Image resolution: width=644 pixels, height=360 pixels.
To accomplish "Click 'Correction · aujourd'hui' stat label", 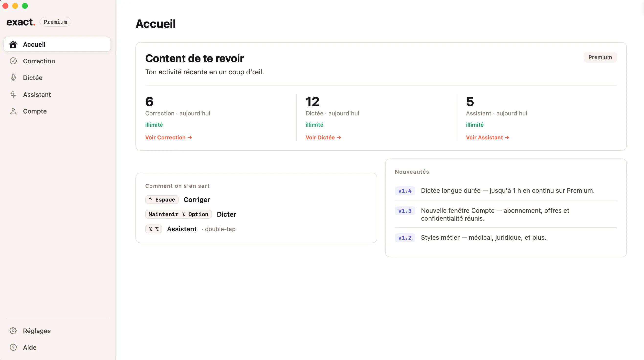I will (x=178, y=113).
